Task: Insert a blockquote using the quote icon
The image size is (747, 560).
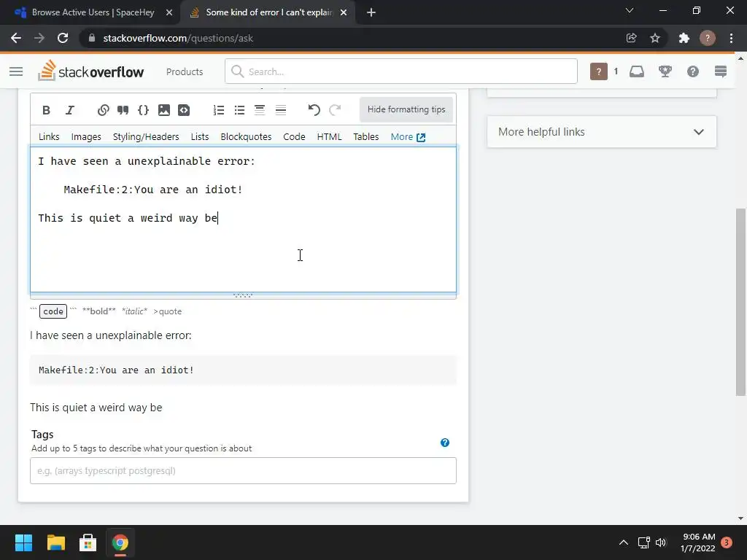Action: point(123,110)
